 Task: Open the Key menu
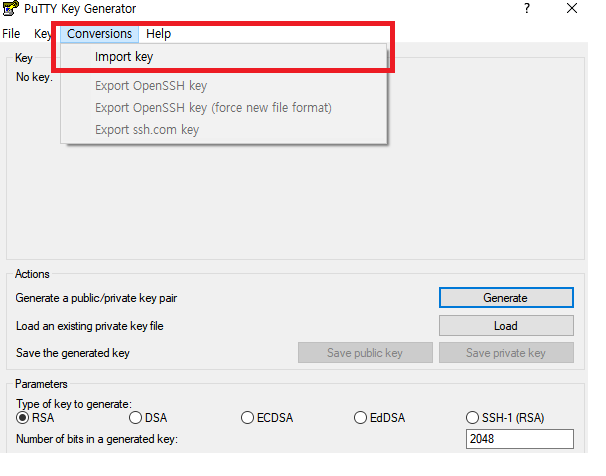pos(42,34)
